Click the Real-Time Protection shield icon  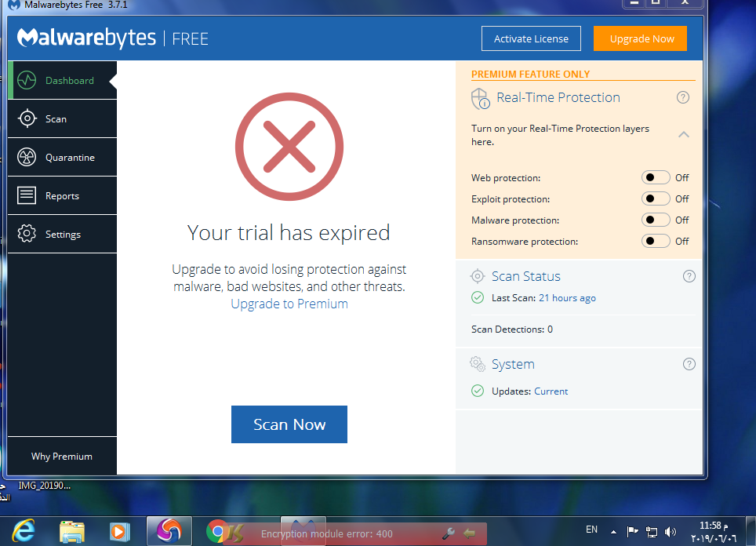point(480,99)
